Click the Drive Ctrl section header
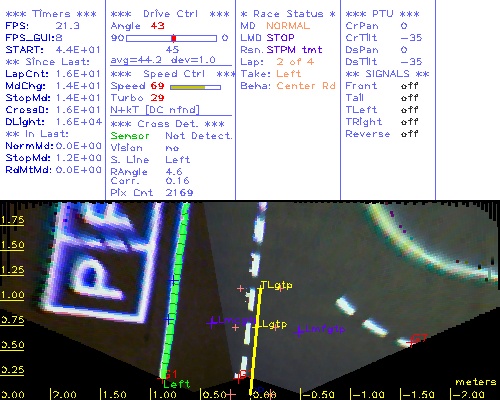The width and height of the screenshot is (500, 400). (x=170, y=14)
